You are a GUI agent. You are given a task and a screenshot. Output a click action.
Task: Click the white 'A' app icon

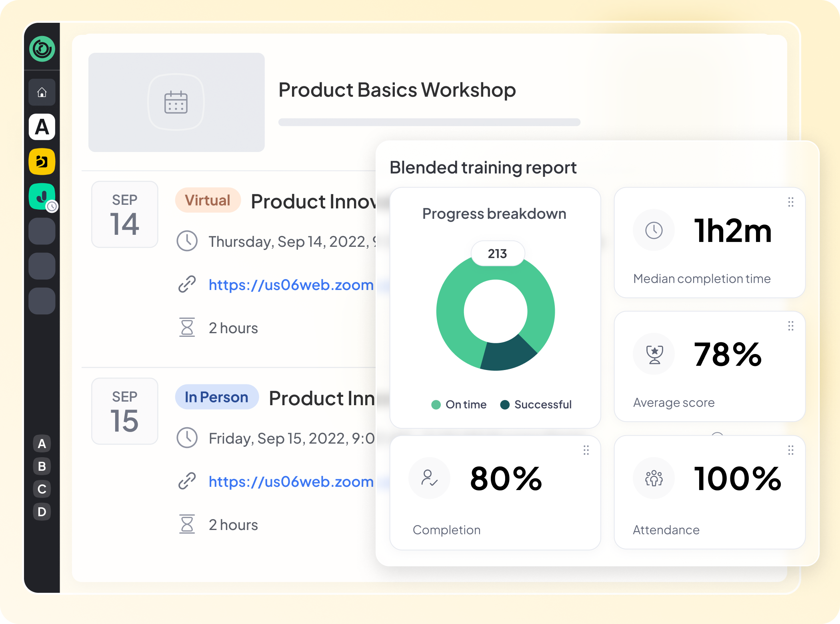point(42,128)
